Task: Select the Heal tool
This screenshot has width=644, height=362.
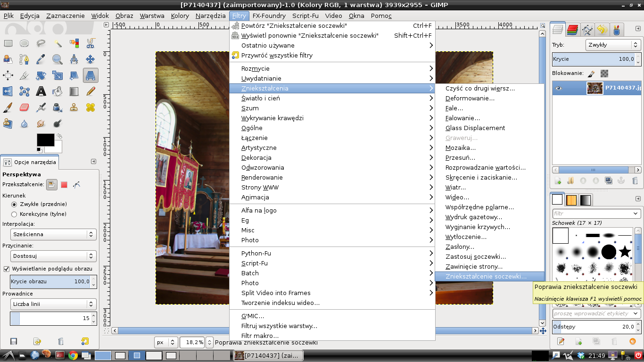Action: click(x=91, y=107)
